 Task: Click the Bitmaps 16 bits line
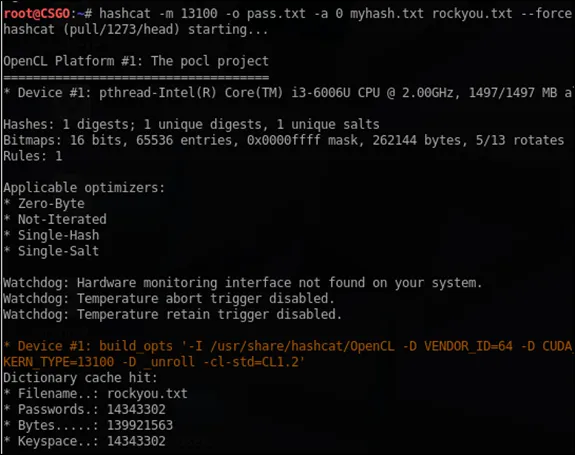[x=283, y=140]
